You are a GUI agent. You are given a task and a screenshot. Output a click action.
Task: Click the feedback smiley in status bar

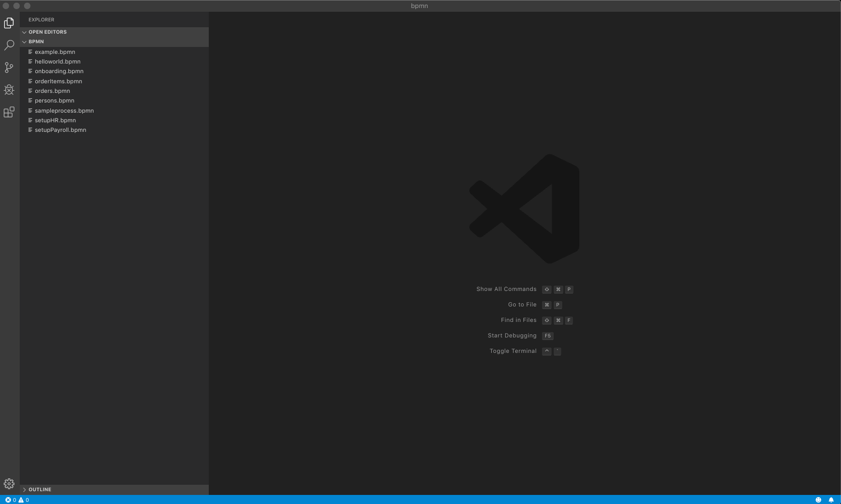coord(818,500)
